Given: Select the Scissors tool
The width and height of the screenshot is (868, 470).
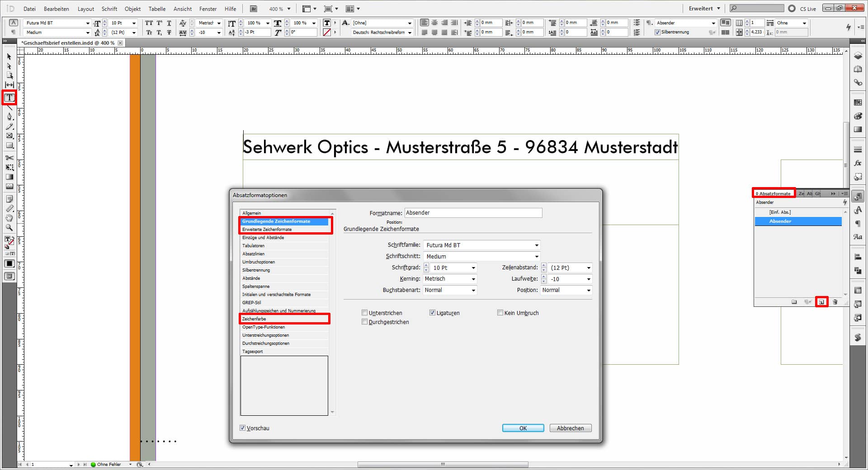Looking at the screenshot, I should click(x=9, y=158).
